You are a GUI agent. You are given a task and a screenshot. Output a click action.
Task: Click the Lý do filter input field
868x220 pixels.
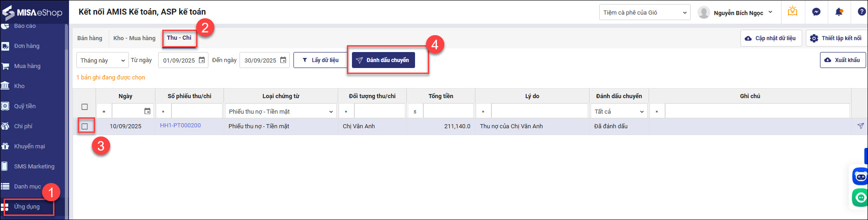(x=539, y=111)
